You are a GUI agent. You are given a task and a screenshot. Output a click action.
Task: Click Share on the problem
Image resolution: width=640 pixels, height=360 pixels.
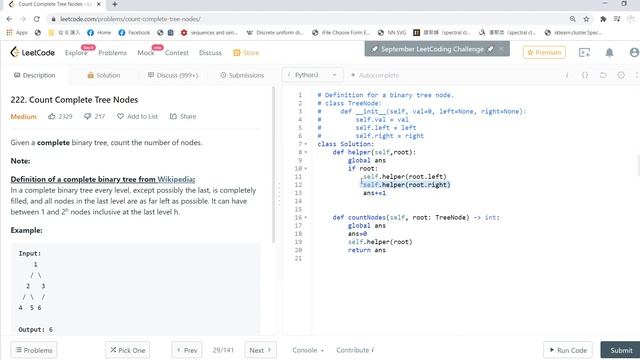(x=183, y=116)
